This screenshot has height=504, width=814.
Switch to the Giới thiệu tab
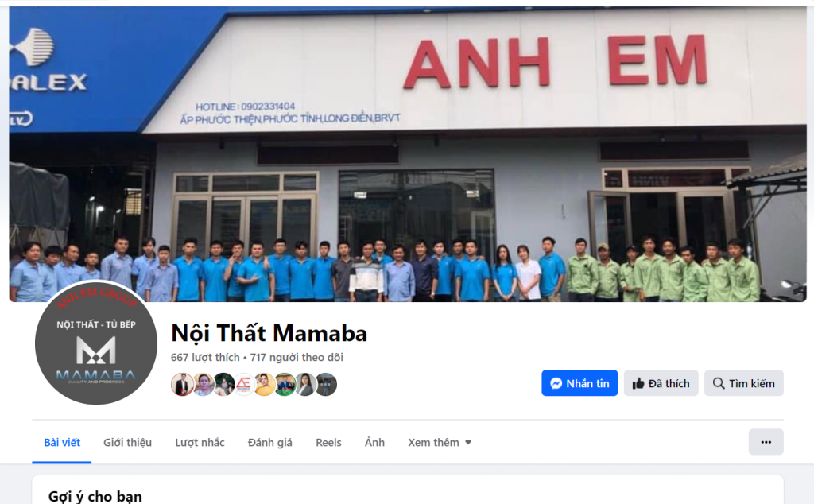pyautogui.click(x=127, y=442)
